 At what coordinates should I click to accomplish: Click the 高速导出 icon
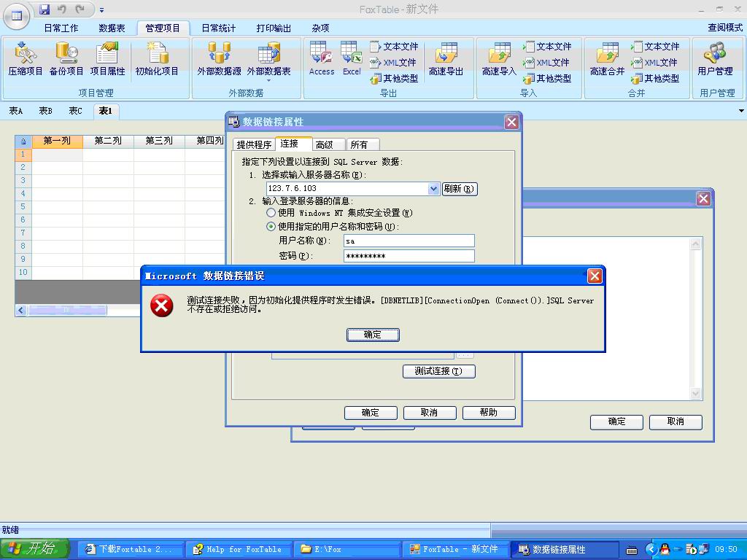click(x=446, y=58)
